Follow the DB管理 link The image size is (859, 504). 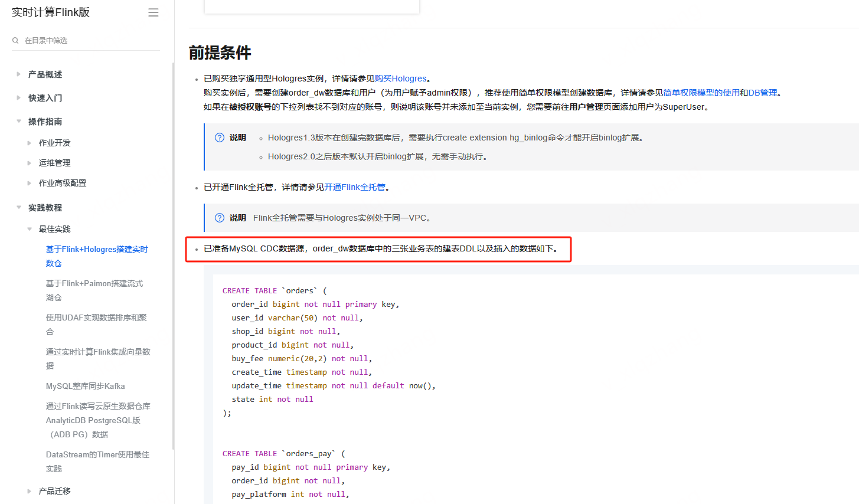[x=763, y=93]
